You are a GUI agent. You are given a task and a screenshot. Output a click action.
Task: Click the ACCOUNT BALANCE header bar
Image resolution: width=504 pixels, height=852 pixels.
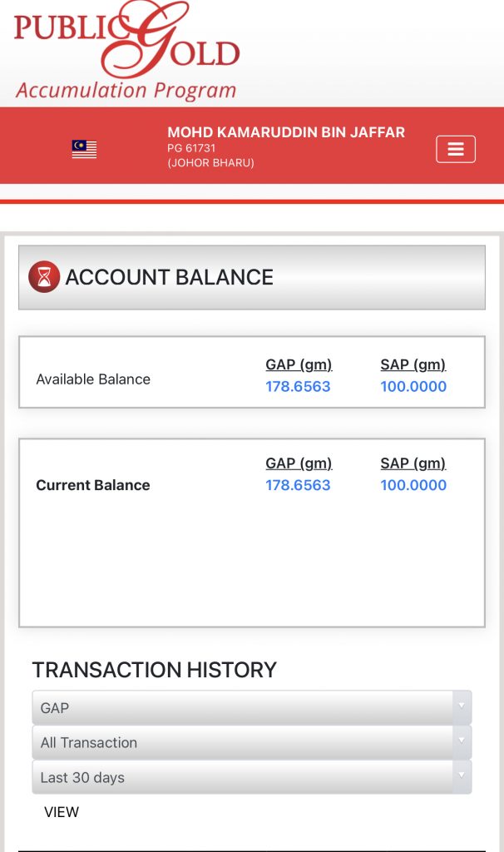click(251, 277)
